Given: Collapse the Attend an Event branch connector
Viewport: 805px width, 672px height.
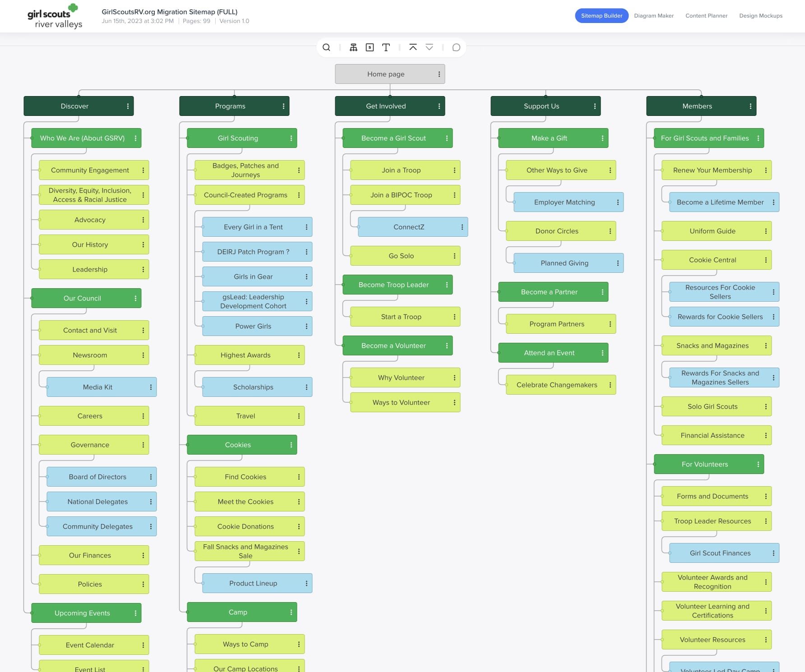Looking at the screenshot, I should [499, 353].
